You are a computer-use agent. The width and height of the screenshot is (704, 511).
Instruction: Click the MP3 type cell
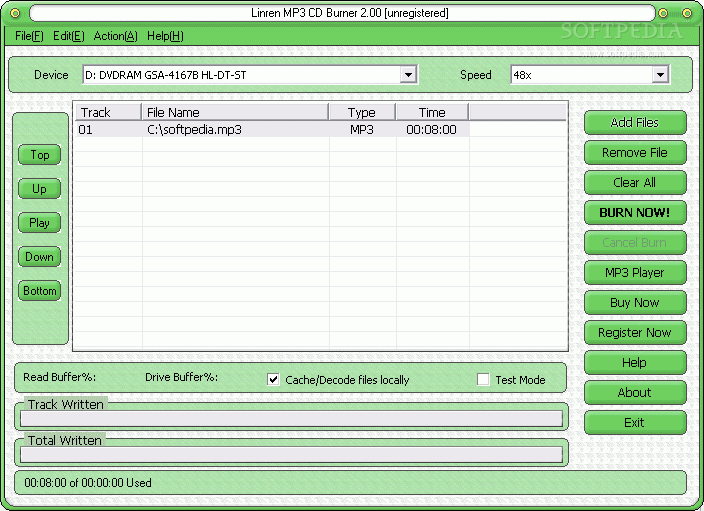coord(362,130)
